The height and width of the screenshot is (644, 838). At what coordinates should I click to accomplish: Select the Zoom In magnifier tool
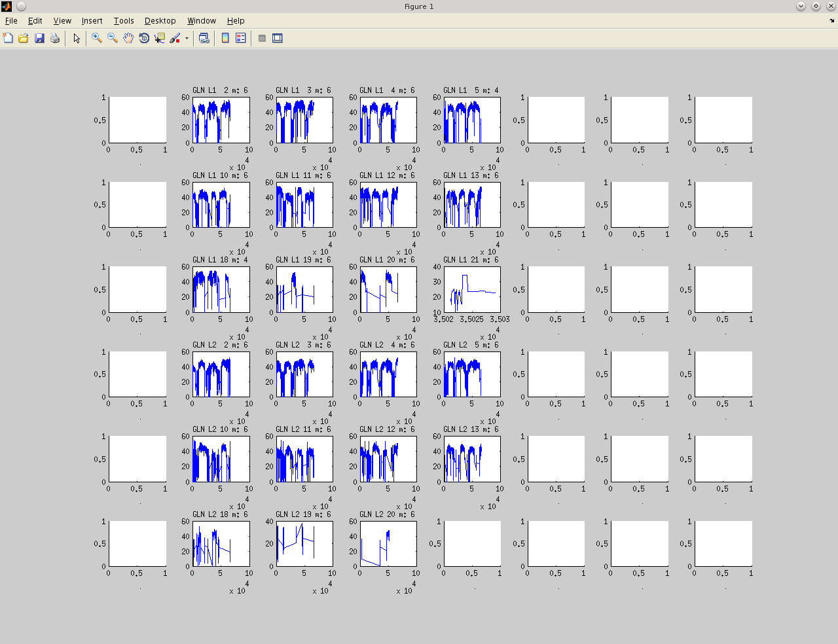97,38
